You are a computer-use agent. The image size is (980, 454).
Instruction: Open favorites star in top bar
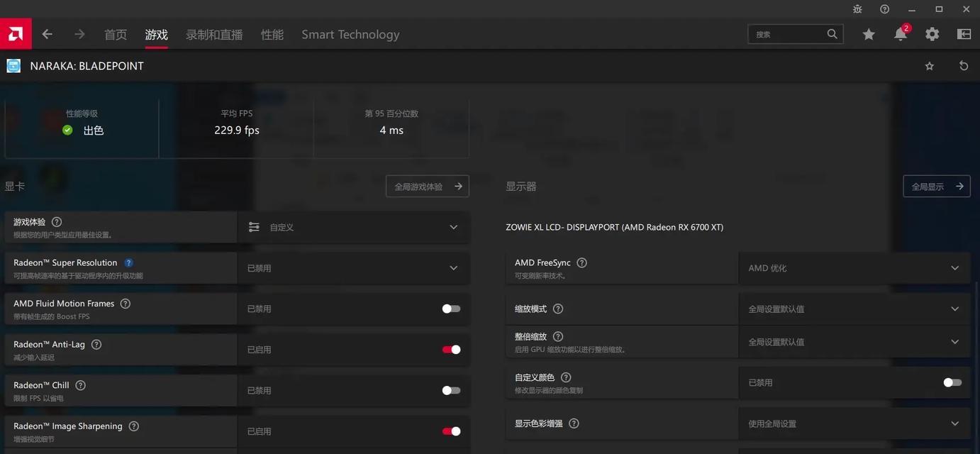(869, 34)
